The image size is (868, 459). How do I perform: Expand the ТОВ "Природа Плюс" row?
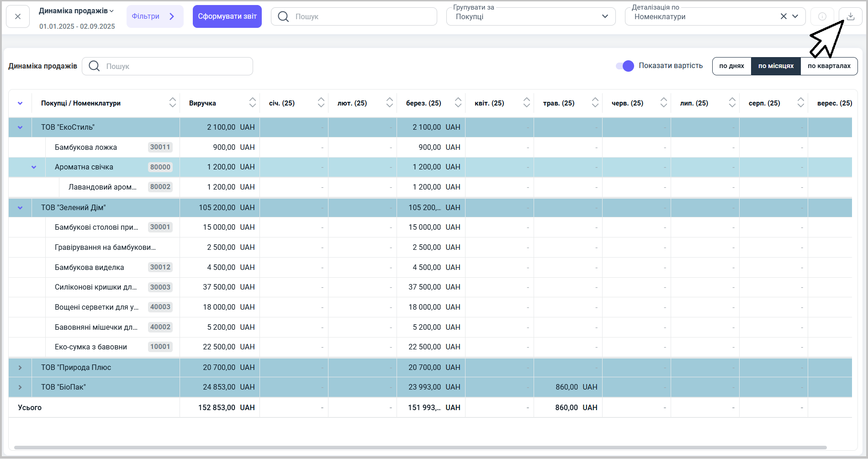20,368
